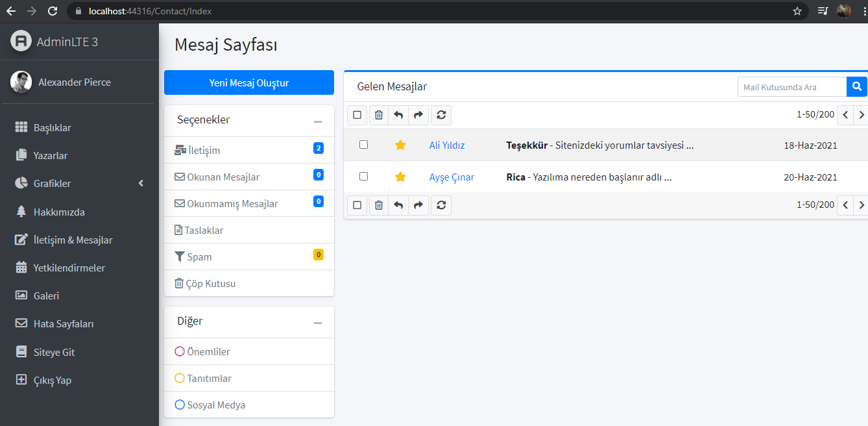Screen dimensions: 868x426
Task: Open İletişim folder in Seçenekler
Action: point(249,150)
